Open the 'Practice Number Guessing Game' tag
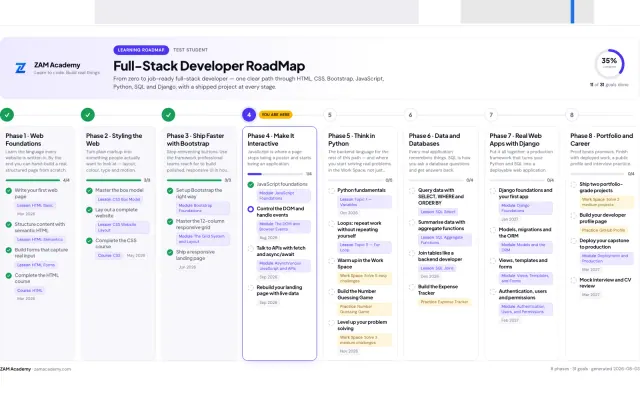 pos(364,309)
